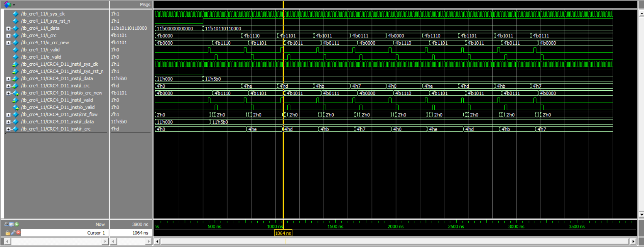The image size is (644, 247).
Task: Select the /tb_crc4_11/o_crc_new signal name
Action: [x=45, y=43]
